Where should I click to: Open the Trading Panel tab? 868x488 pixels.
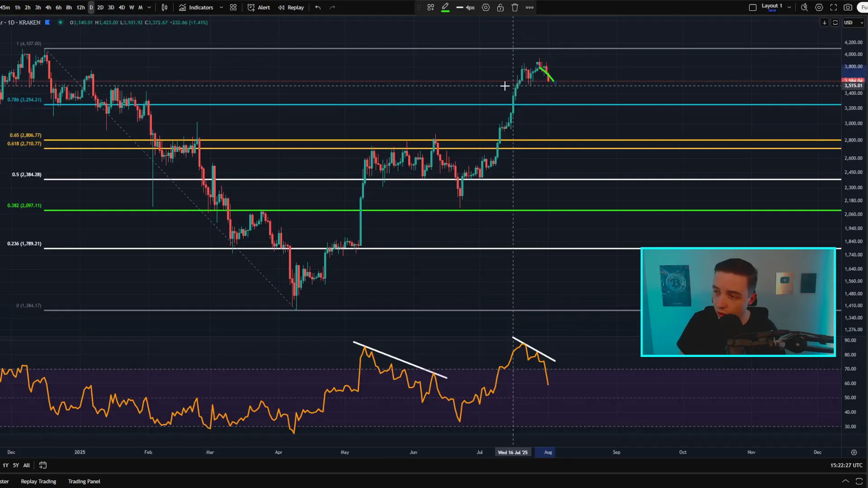pyautogui.click(x=84, y=482)
